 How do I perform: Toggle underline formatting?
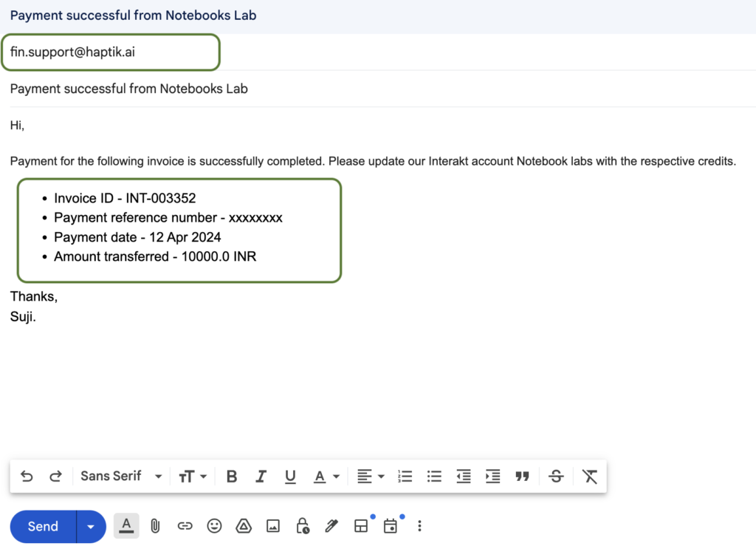click(289, 477)
